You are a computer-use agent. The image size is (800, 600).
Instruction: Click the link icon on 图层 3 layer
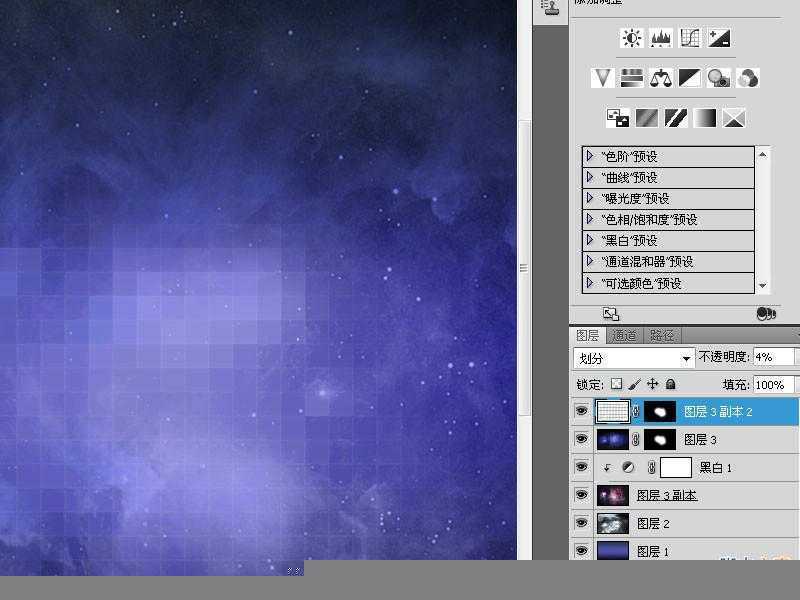pos(636,439)
